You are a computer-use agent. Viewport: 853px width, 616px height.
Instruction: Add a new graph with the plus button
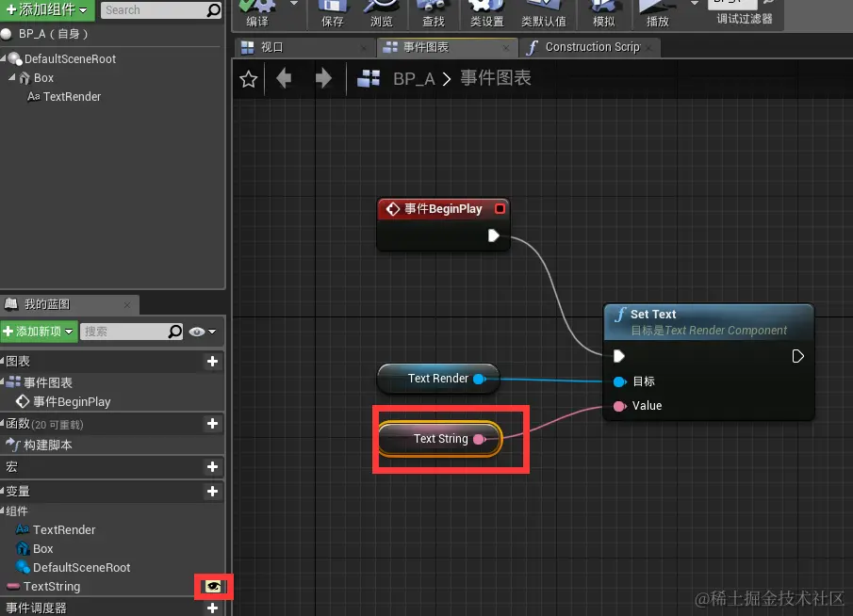[213, 362]
